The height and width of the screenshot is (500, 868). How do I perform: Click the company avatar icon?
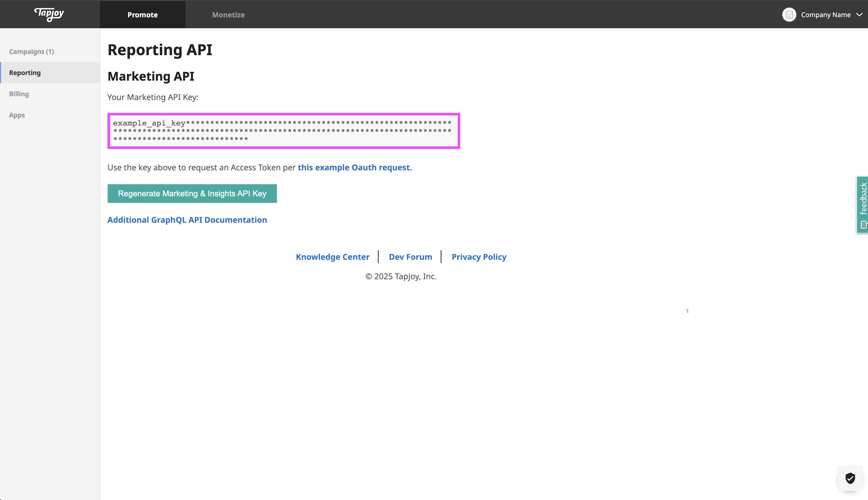click(789, 15)
